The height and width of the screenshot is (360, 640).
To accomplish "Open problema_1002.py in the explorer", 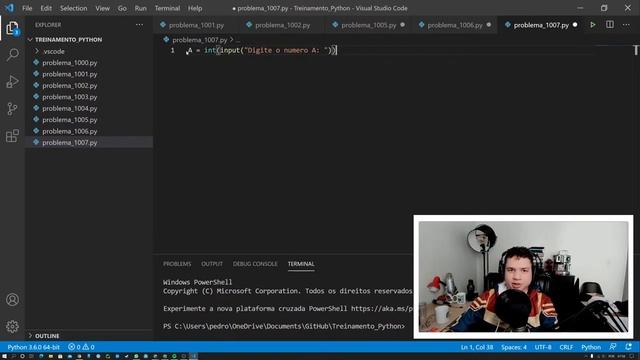I will 70,86.
